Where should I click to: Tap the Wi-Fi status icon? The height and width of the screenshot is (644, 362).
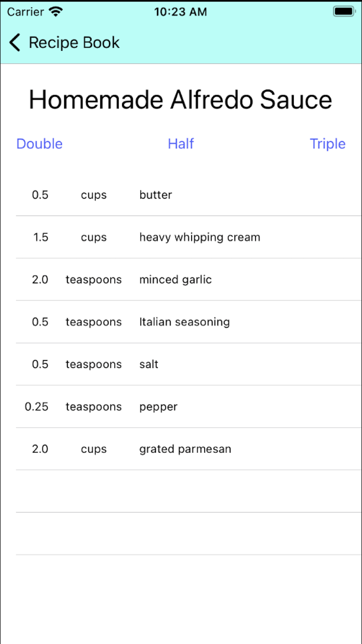pyautogui.click(x=56, y=12)
